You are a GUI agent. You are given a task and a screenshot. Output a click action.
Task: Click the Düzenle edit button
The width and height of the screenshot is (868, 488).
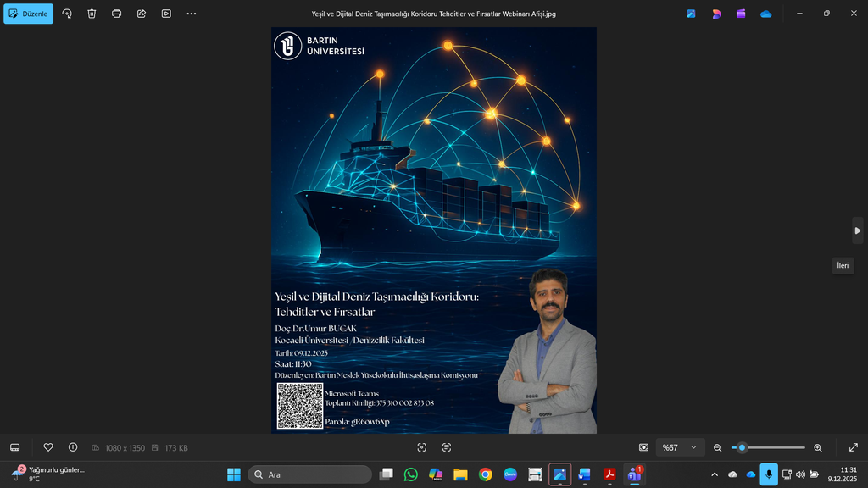click(x=28, y=14)
